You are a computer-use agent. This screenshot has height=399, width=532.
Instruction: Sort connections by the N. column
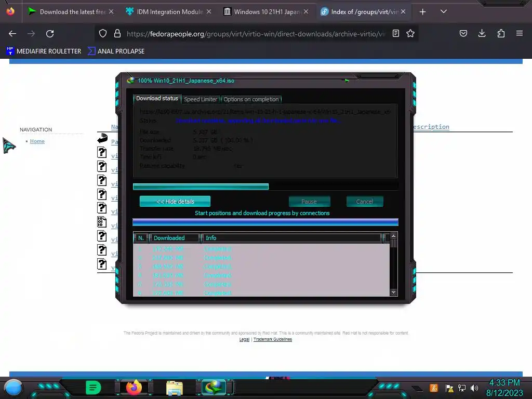pyautogui.click(x=141, y=238)
